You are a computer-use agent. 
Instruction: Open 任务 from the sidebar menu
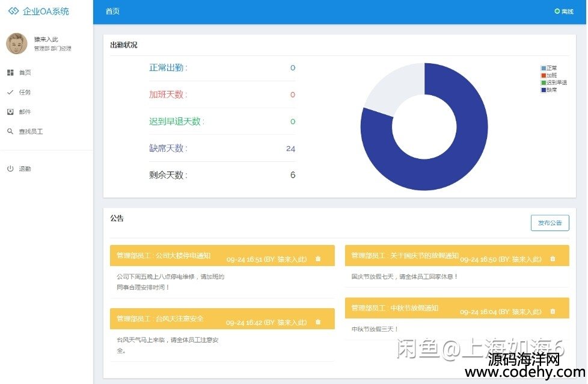click(25, 92)
